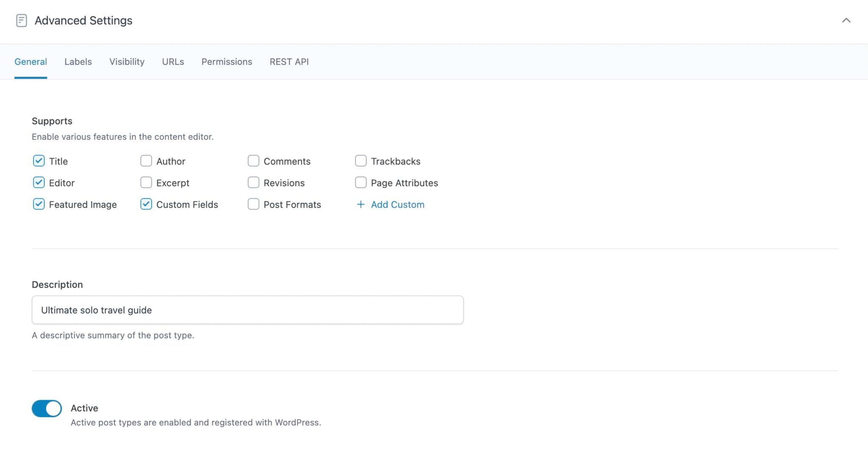Enable Revisions support
868x459 pixels.
253,183
